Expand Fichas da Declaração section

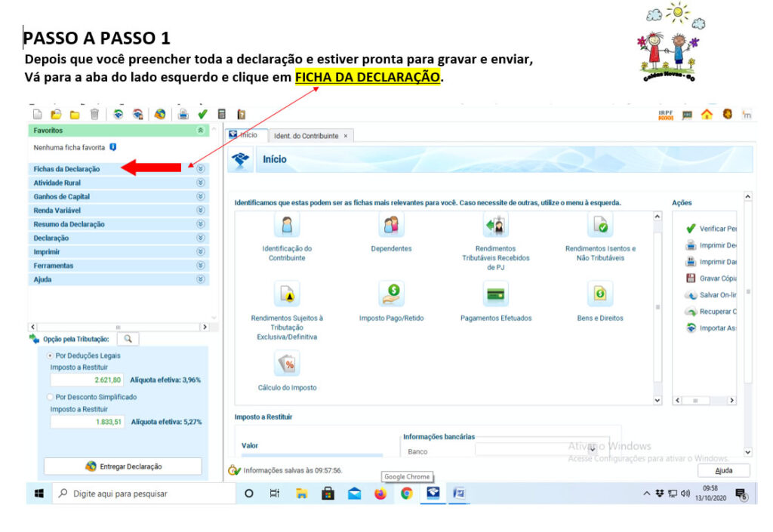pos(201,169)
